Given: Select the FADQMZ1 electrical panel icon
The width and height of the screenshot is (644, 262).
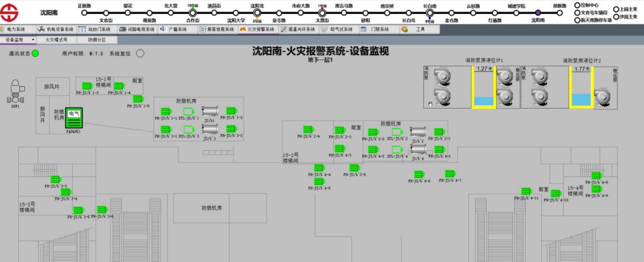Looking at the screenshot, I should tap(74, 118).
